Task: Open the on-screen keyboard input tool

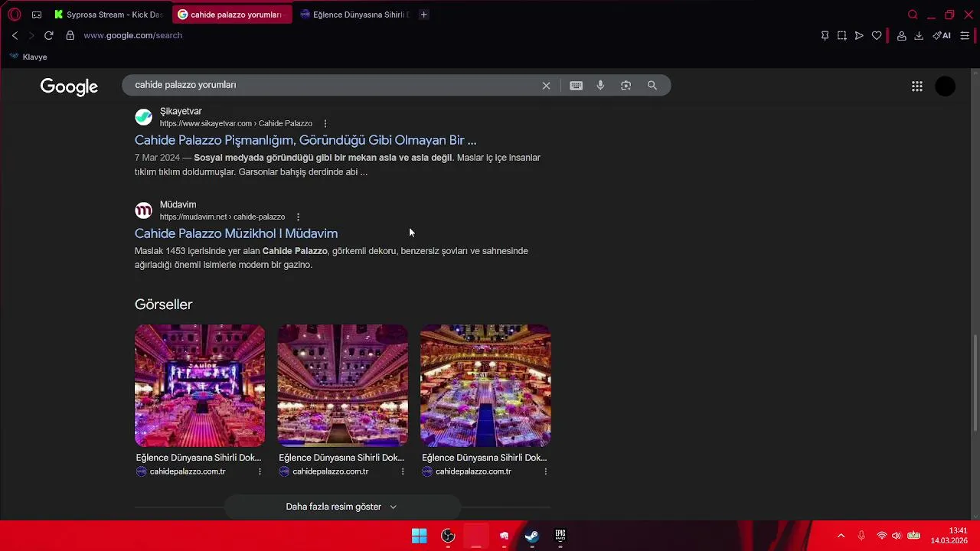Action: tap(577, 86)
